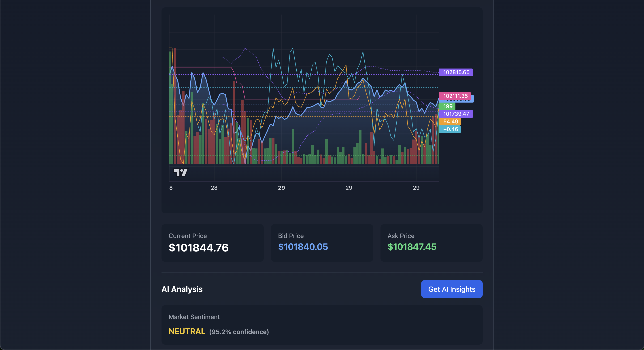The width and height of the screenshot is (644, 350).
Task: Open the Market Sentiment panel
Action: (x=322, y=325)
